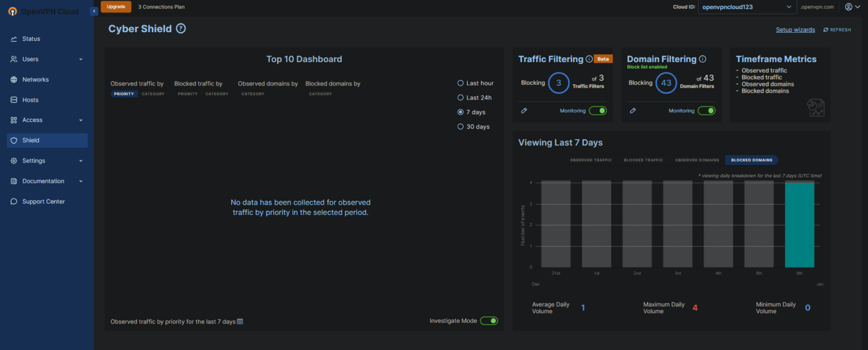Toggle Traffic Filtering Monitoring switch
Screen dimensions: 868x350
[x=597, y=111]
